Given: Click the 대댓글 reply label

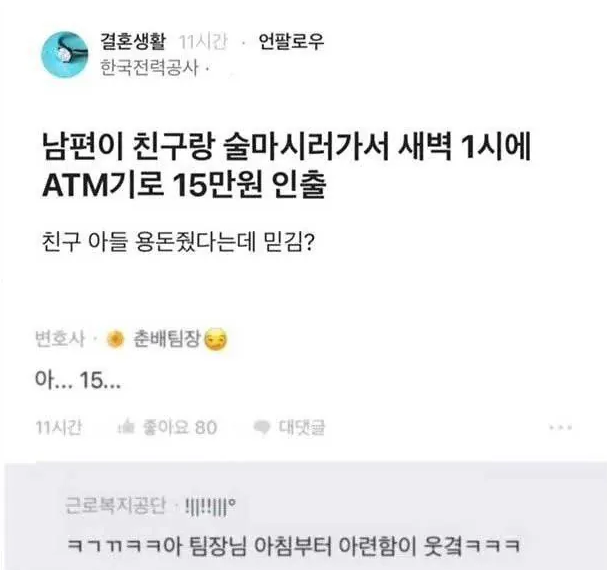Looking at the screenshot, I should click(302, 427).
